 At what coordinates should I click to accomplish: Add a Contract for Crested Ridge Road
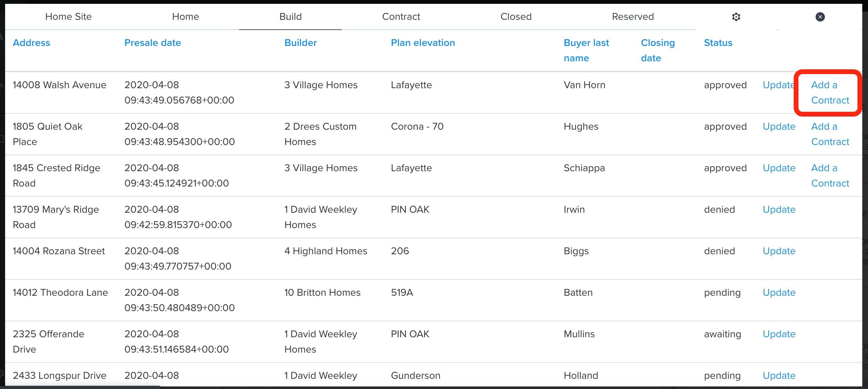click(x=830, y=175)
